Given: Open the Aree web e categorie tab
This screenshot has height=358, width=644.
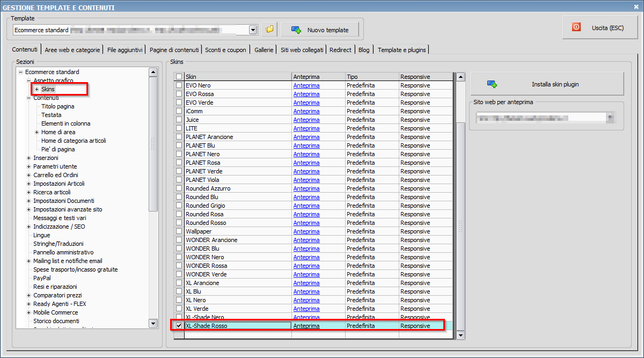Looking at the screenshot, I should tap(72, 50).
